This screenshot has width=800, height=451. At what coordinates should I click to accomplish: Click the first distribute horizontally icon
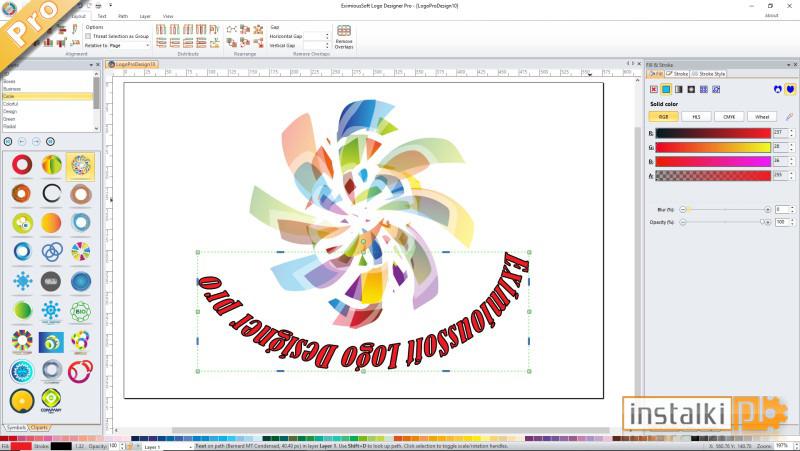161,29
